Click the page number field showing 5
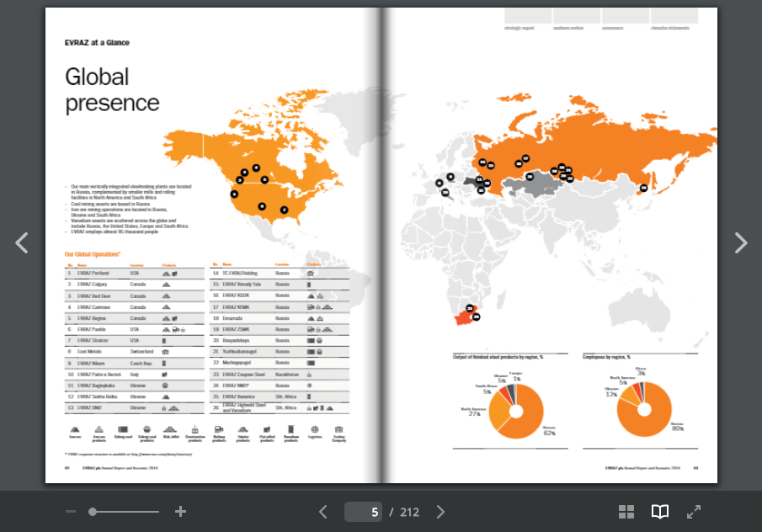Image resolution: width=762 pixels, height=532 pixels. [363, 512]
